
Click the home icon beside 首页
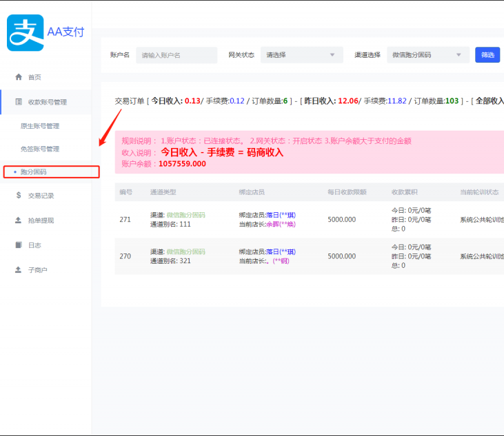(x=19, y=77)
